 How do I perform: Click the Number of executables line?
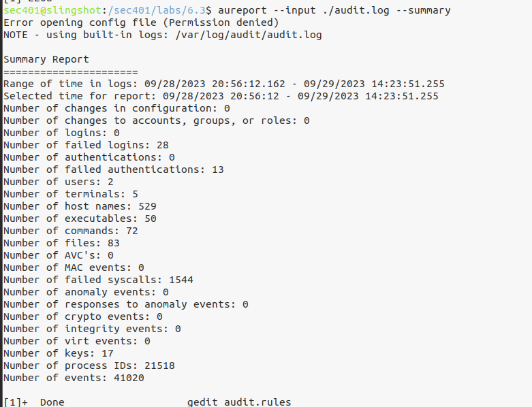[x=80, y=218]
